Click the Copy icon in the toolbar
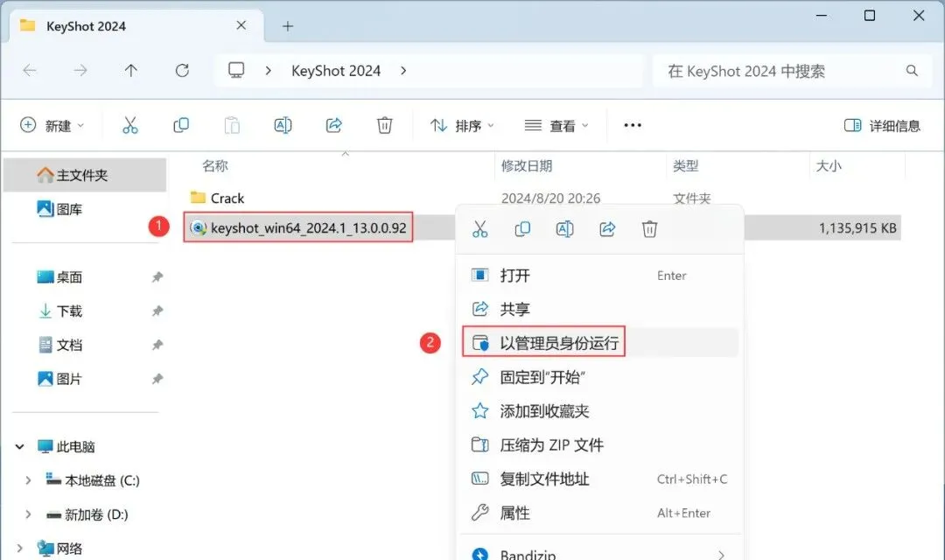This screenshot has width=945, height=560. point(181,125)
